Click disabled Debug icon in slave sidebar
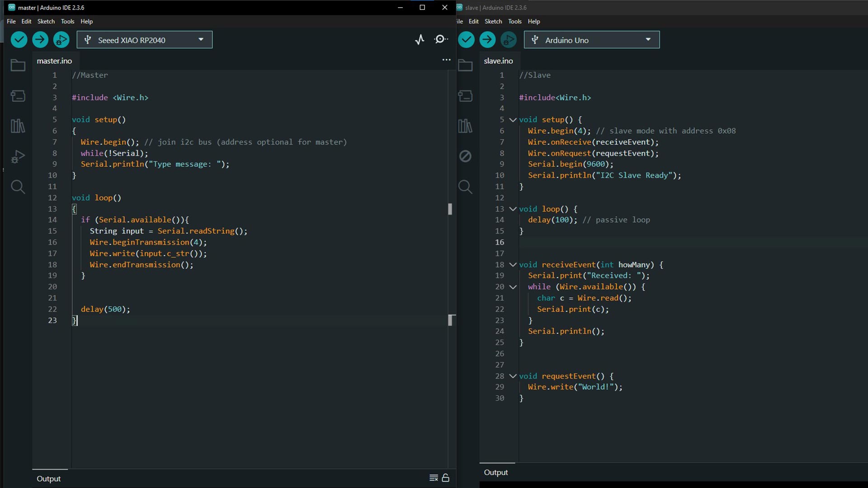Viewport: 868px width, 488px height. pyautogui.click(x=465, y=156)
